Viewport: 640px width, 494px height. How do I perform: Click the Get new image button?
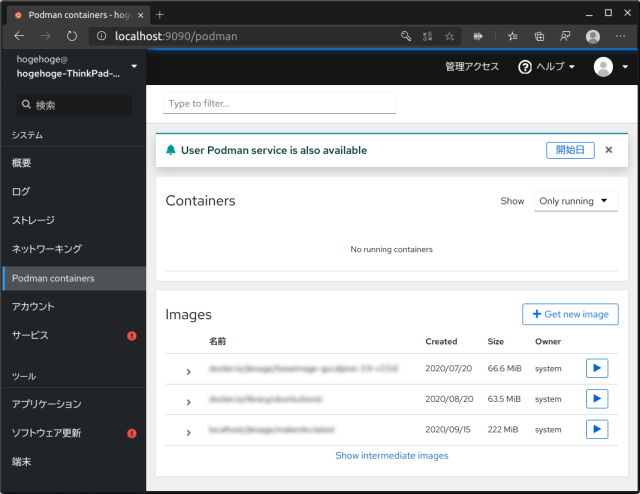(x=570, y=314)
